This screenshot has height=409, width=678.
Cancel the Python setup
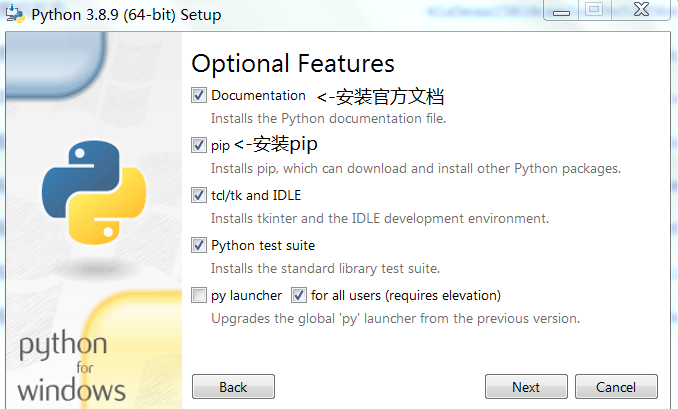[x=615, y=387]
